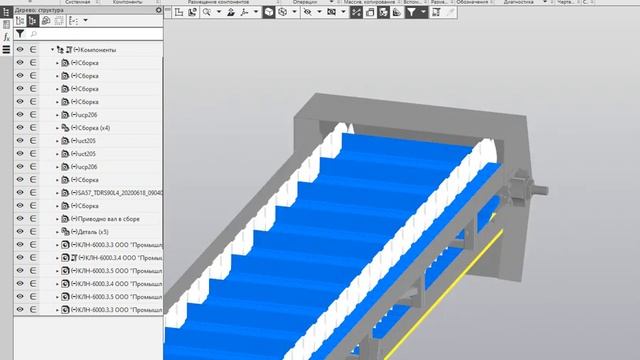This screenshot has width=640, height=360.
Task: Switch tree to first display mode icon
Action: (x=20, y=20)
